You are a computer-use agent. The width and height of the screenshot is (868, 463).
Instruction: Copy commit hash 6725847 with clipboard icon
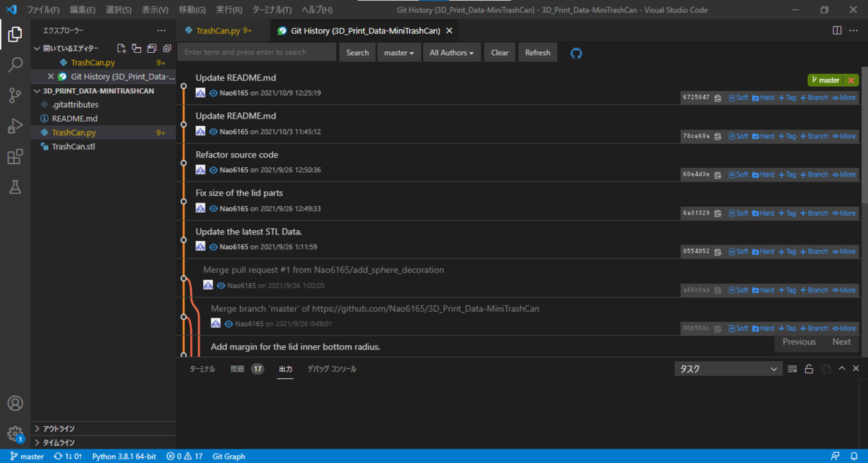pos(718,98)
